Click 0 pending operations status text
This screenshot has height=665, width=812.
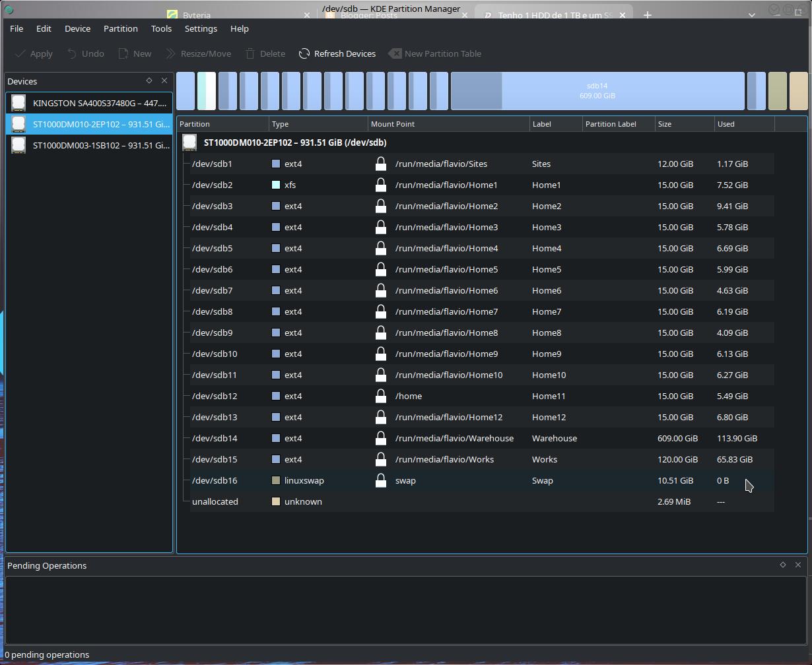[x=48, y=654]
